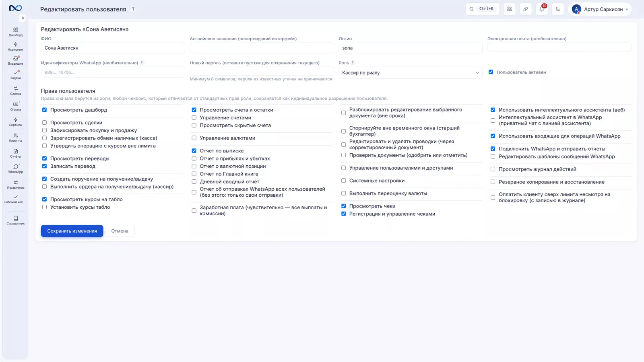
Task: Open the Роль dropdown Кассир по риалу
Action: (411, 73)
